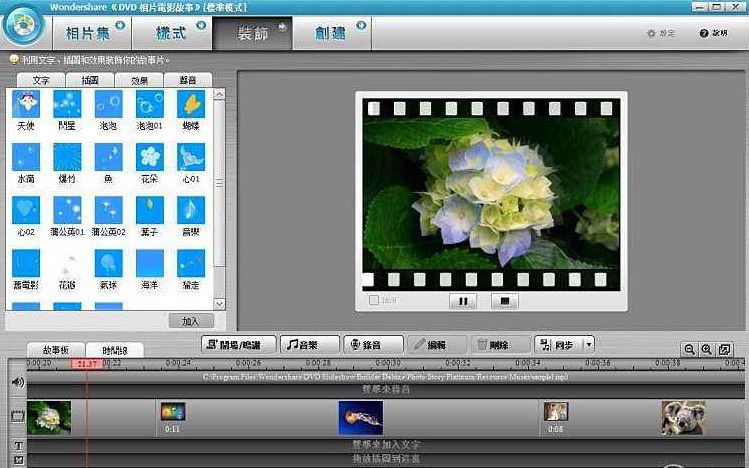Pick the 泡泡 bubble effect

[108, 104]
